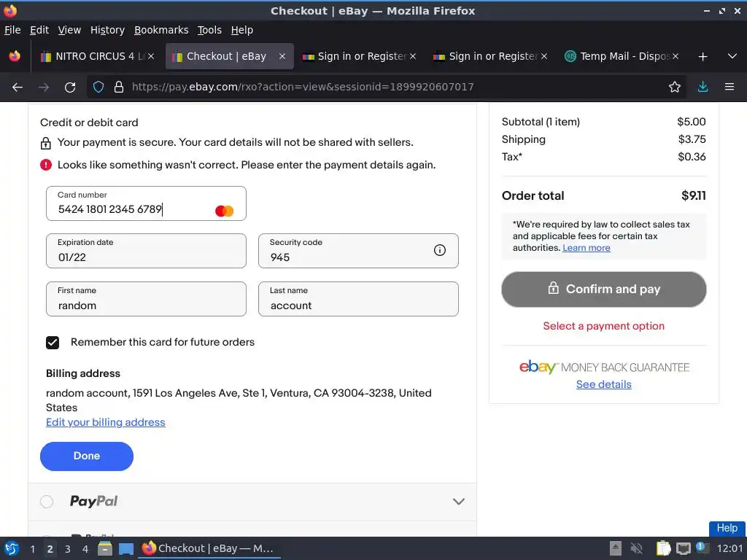Click the Select a payment option text
Viewport: 747px width, 560px height.
[603, 326]
